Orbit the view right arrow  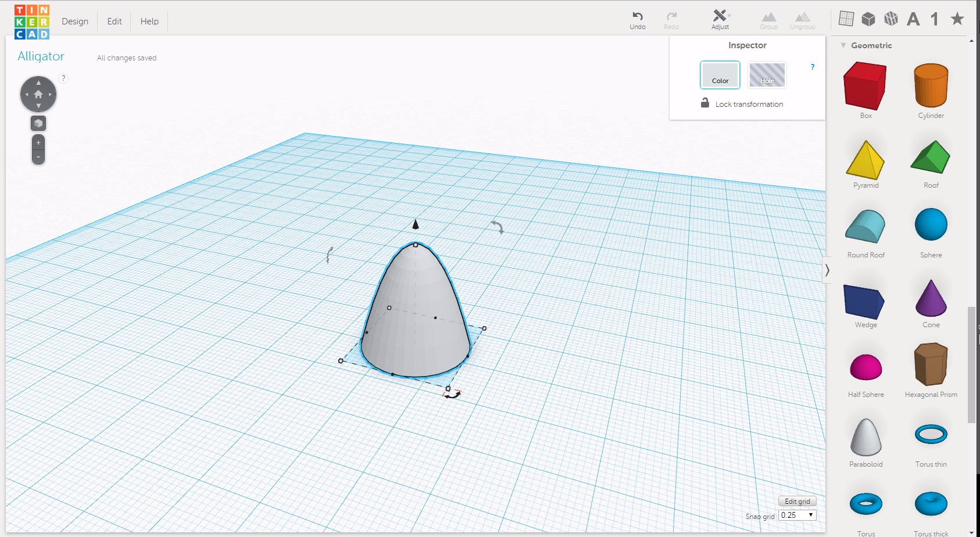pyautogui.click(x=51, y=94)
